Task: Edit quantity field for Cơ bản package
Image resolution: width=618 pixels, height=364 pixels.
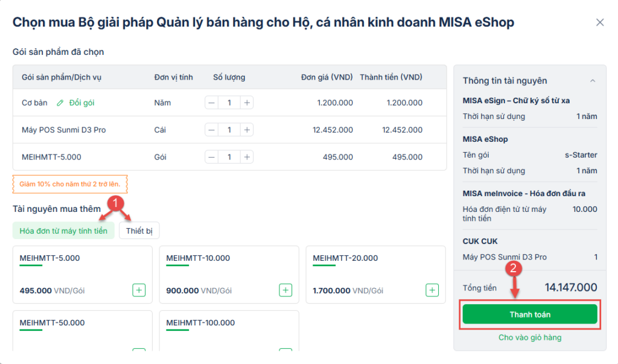Action: 229,103
